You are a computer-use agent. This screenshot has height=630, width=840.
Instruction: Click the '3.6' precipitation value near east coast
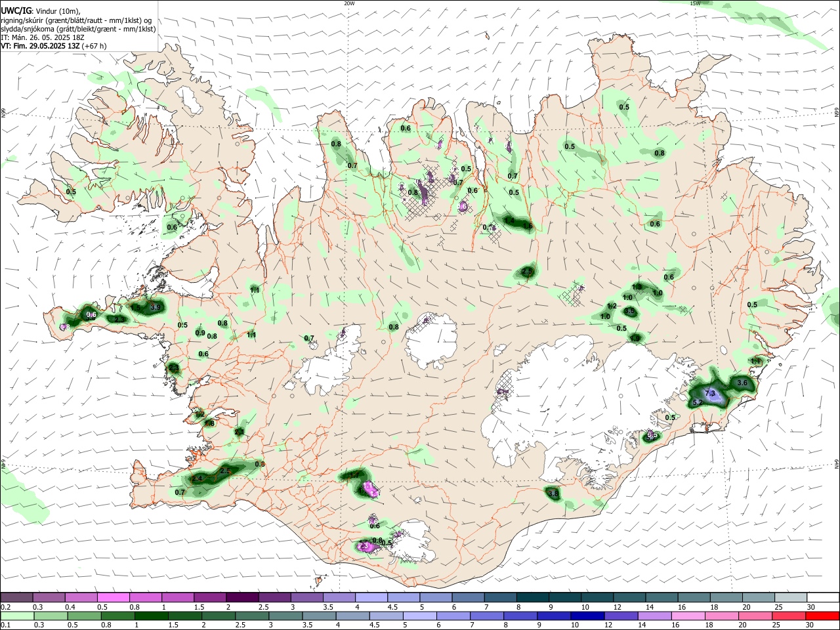click(x=742, y=383)
